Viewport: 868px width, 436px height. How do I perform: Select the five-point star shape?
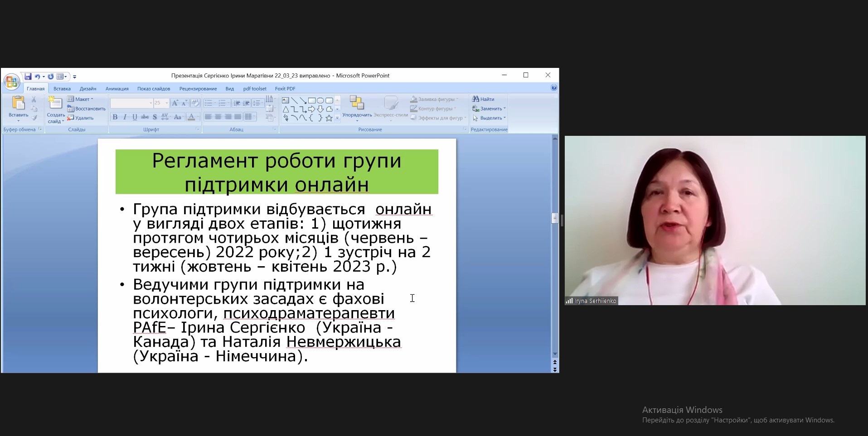click(x=329, y=118)
